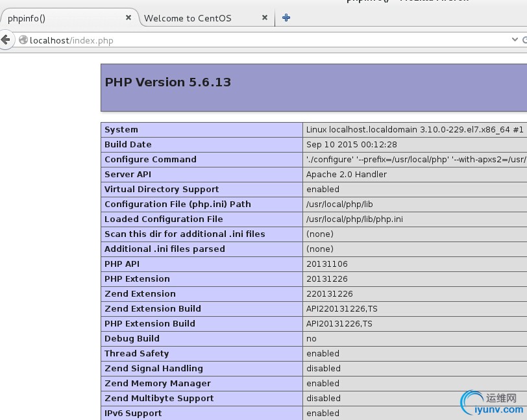527x420 pixels.
Task: Select the PHP Version 5.6.13 heading
Action: 167,82
